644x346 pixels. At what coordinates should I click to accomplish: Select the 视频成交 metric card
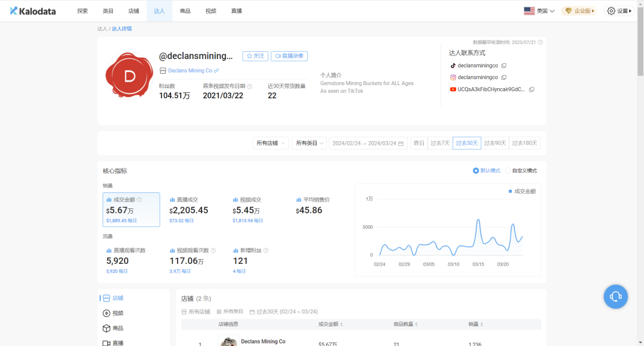pyautogui.click(x=258, y=210)
